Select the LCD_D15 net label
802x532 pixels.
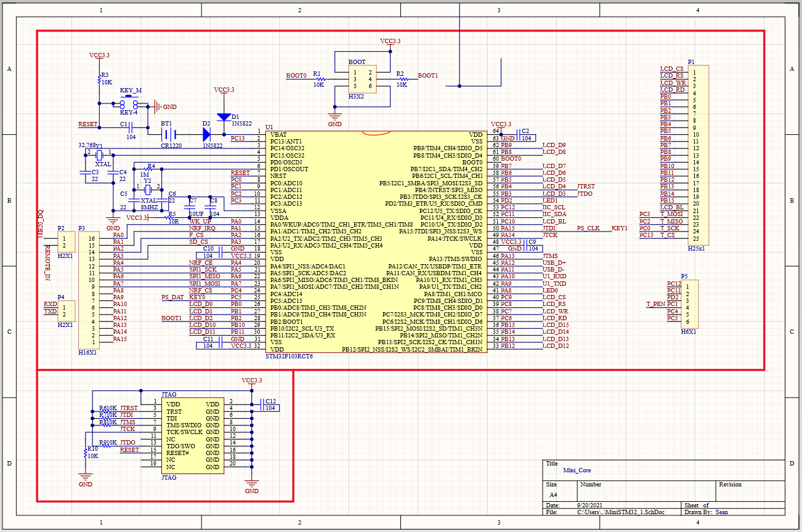point(556,325)
